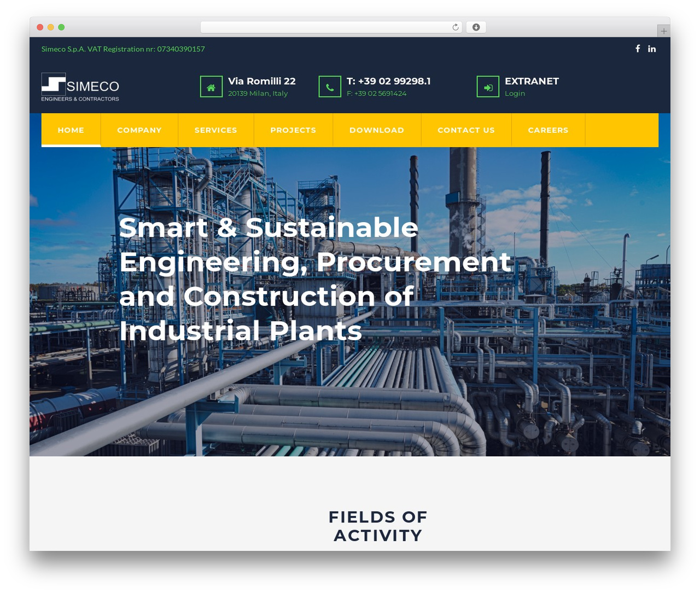Viewport: 700px width, 593px height.
Task: Click 20139 Milan, Italy text
Action: pyautogui.click(x=258, y=94)
